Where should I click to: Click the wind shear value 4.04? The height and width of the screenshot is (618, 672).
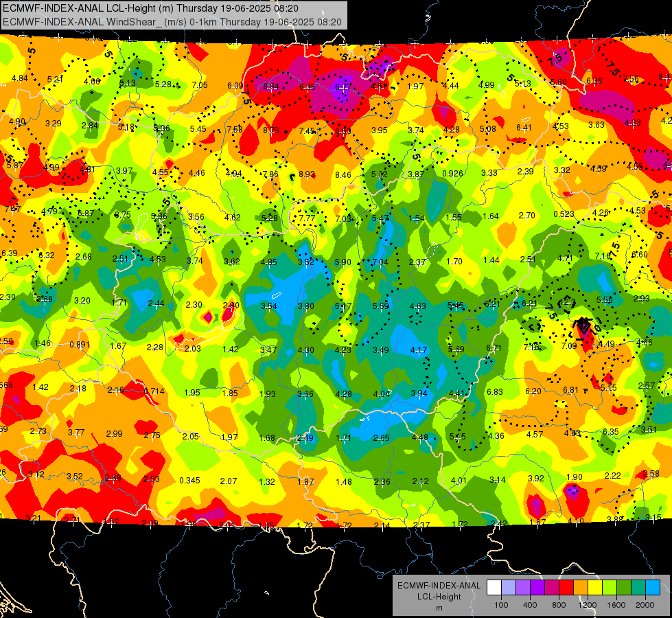(x=381, y=394)
